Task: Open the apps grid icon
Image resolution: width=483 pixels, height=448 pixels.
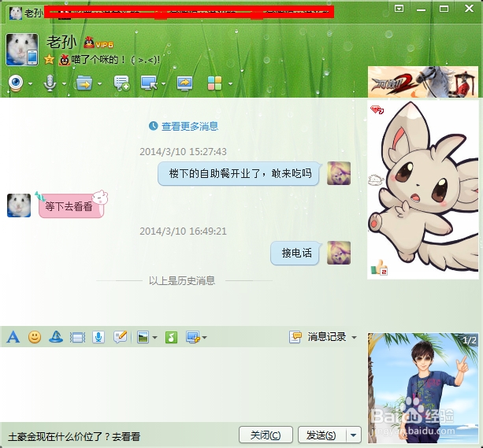Action: (x=214, y=83)
